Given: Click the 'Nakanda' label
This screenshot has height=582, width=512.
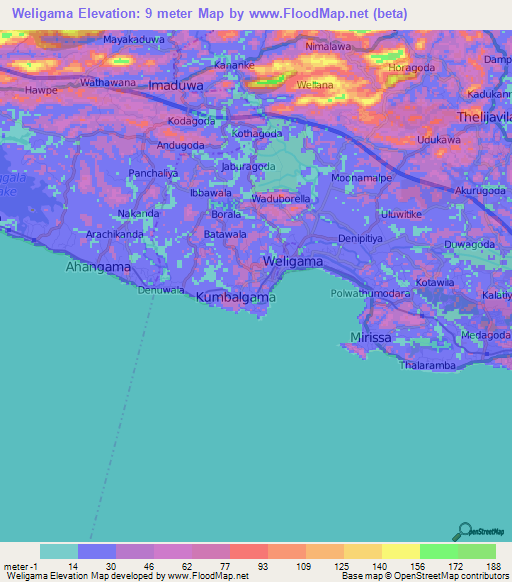Looking at the screenshot, I should coord(138,213).
